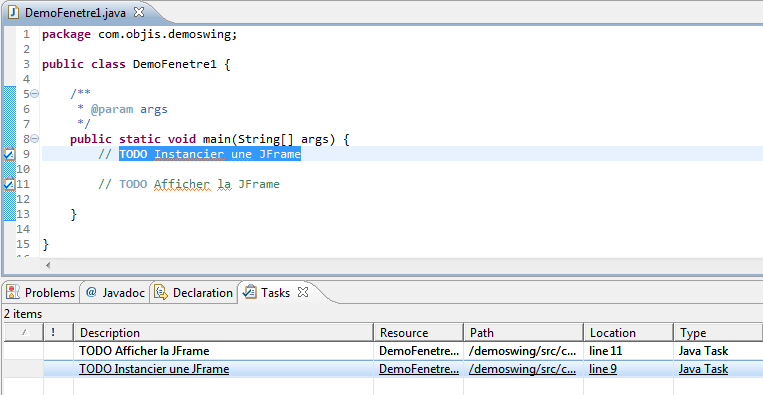Close the Tasks view
The width and height of the screenshot is (763, 395).
click(303, 292)
